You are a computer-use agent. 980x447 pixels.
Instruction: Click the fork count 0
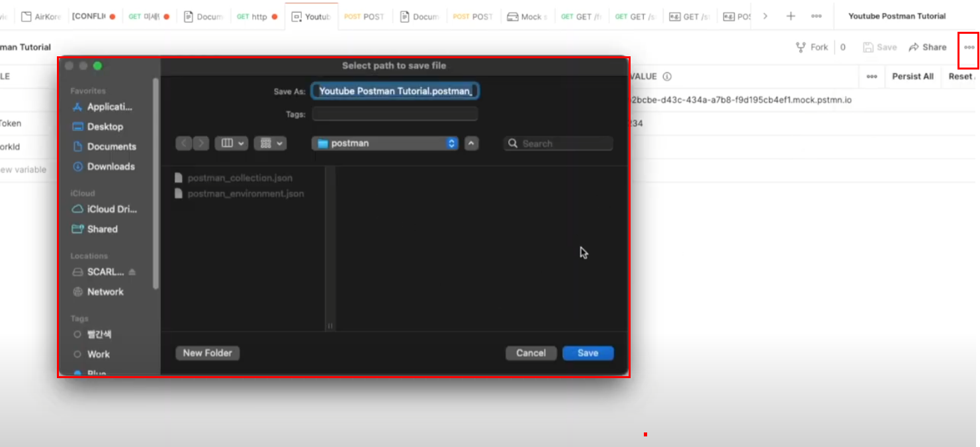(843, 47)
